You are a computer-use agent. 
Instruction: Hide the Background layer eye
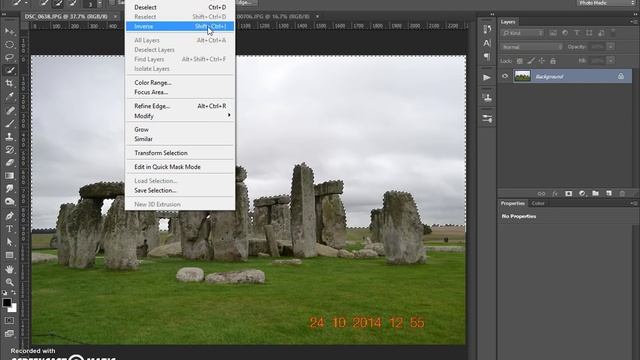(505, 76)
